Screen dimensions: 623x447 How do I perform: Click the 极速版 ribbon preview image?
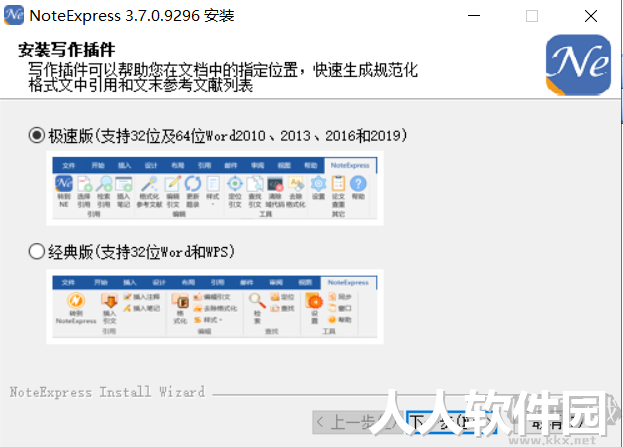pos(215,188)
